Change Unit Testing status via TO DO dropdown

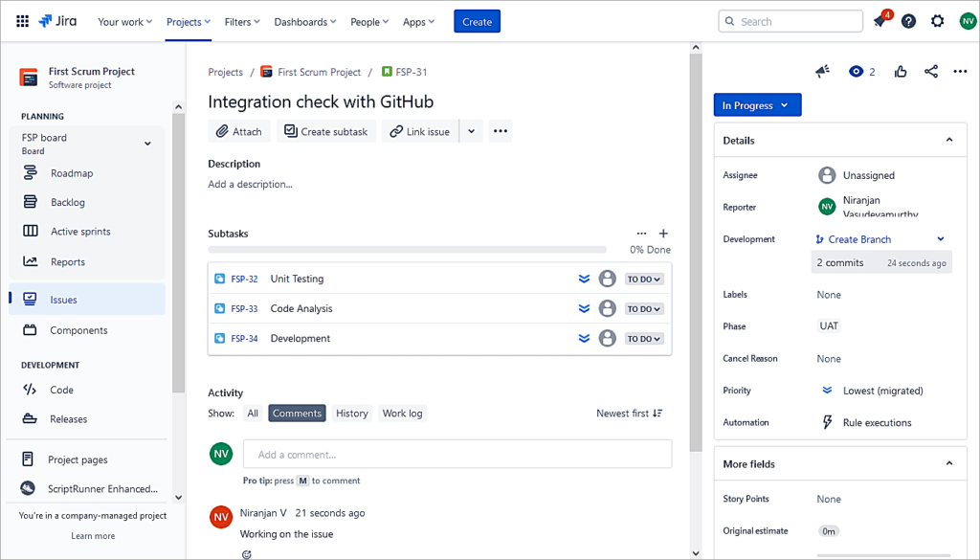pyautogui.click(x=644, y=279)
